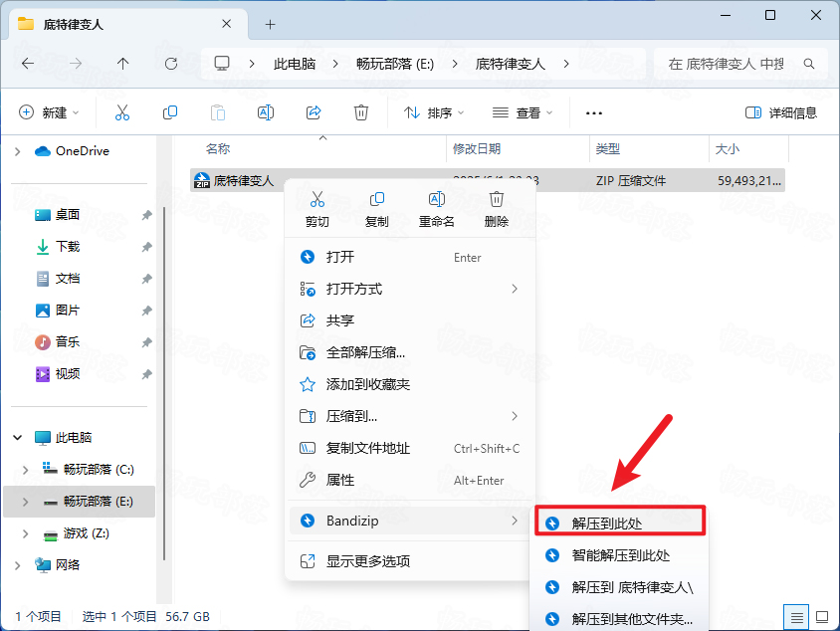The width and height of the screenshot is (840, 631).
Task: Choose 复制 in the context menu
Action: point(376,209)
